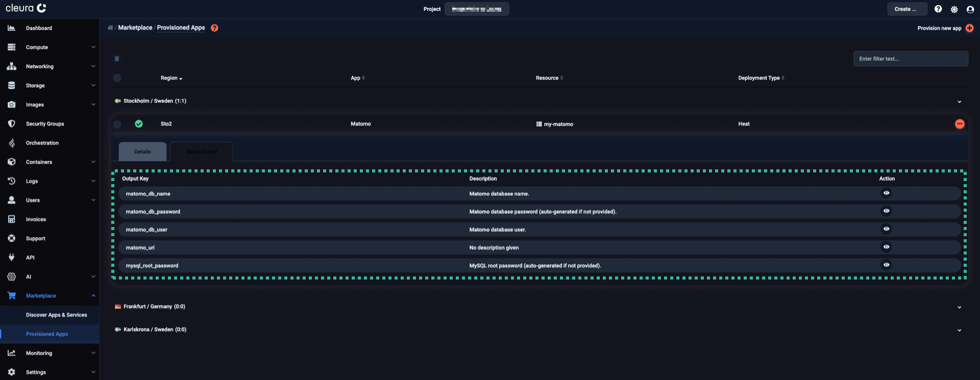Click the Marketplace cart icon
This screenshot has width=980, height=380.
(x=11, y=295)
